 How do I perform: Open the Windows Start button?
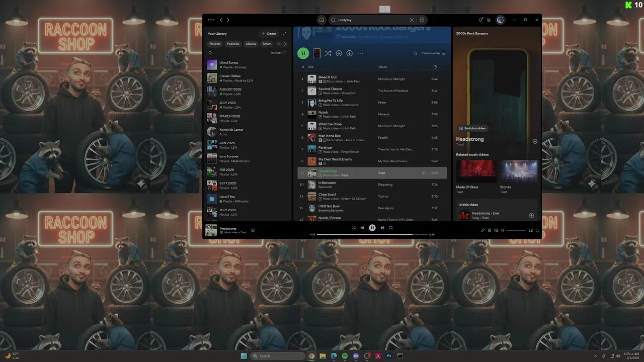coord(244,356)
